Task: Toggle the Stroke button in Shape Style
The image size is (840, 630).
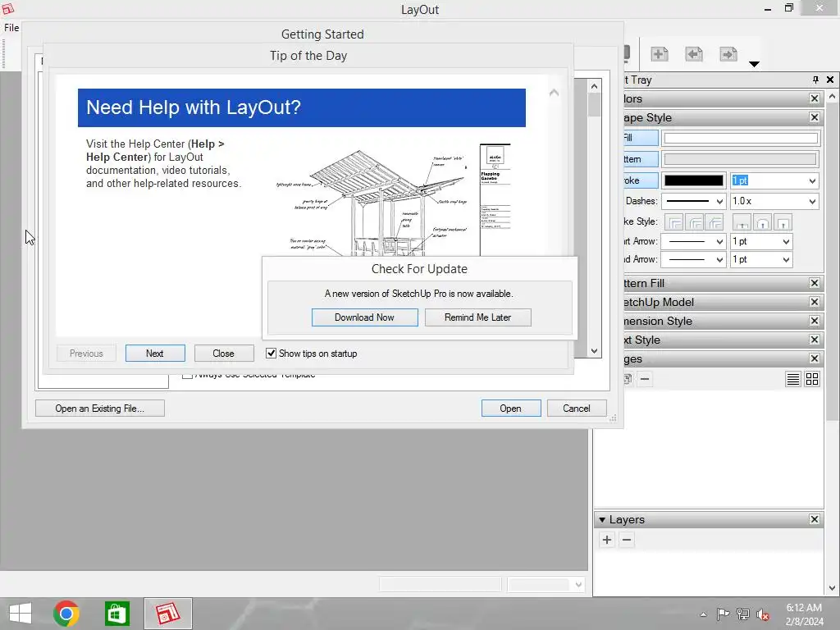Action: click(641, 180)
